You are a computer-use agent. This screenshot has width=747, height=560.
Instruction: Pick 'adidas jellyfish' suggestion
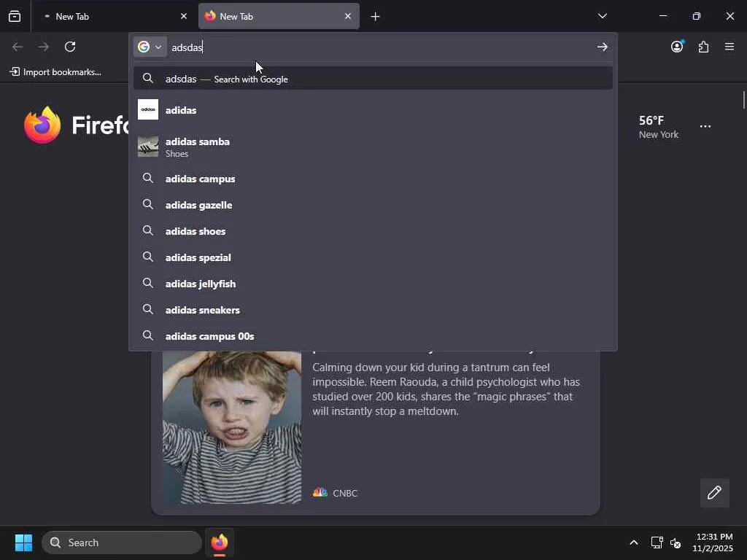click(373, 284)
